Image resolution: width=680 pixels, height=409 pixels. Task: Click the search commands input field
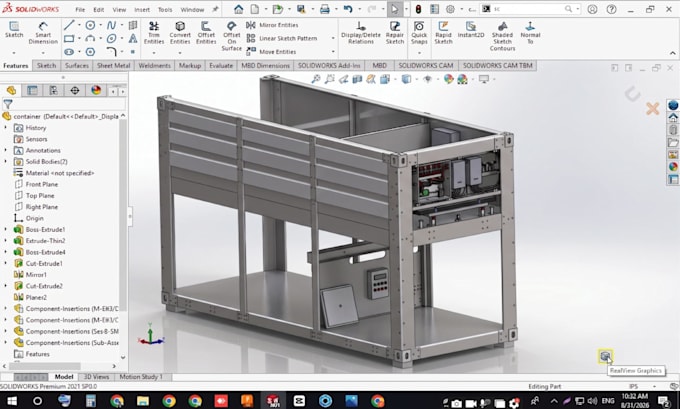pyautogui.click(x=528, y=9)
